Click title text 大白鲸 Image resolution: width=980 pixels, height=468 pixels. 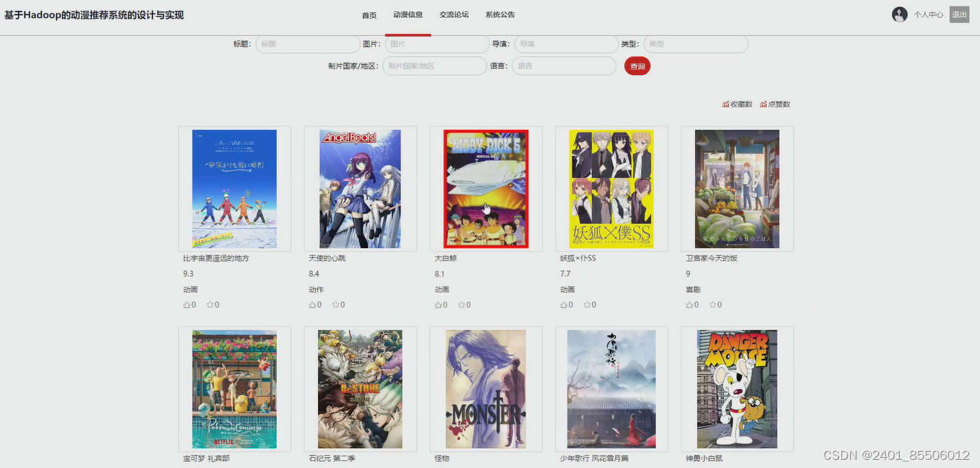pos(446,258)
